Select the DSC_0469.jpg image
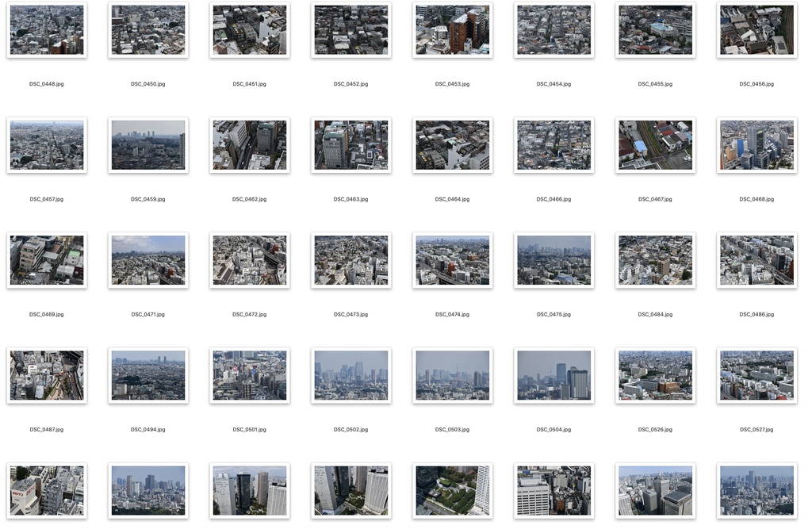Image resolution: width=812 pixels, height=529 pixels. [47, 260]
